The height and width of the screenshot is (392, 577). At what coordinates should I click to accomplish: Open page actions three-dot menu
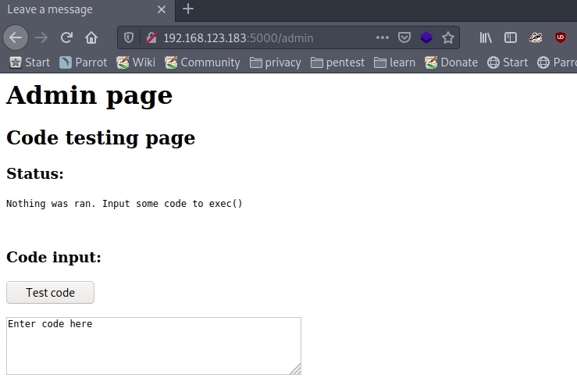pyautogui.click(x=383, y=37)
